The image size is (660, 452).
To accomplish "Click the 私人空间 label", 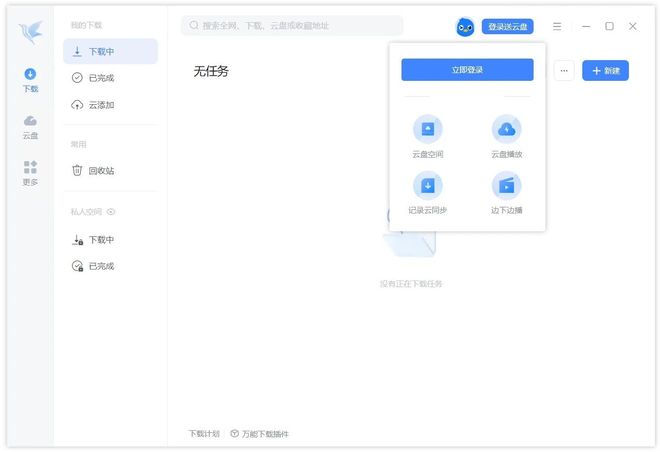I will pos(86,212).
